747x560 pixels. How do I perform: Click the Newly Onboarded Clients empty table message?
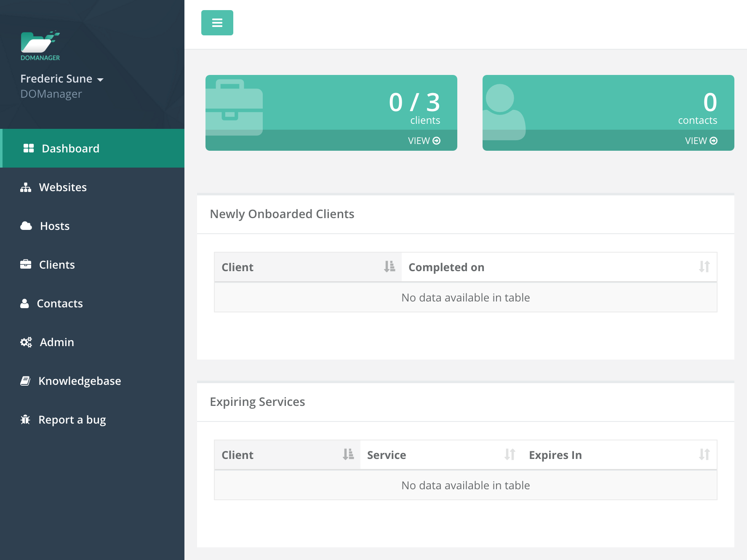pos(466,298)
